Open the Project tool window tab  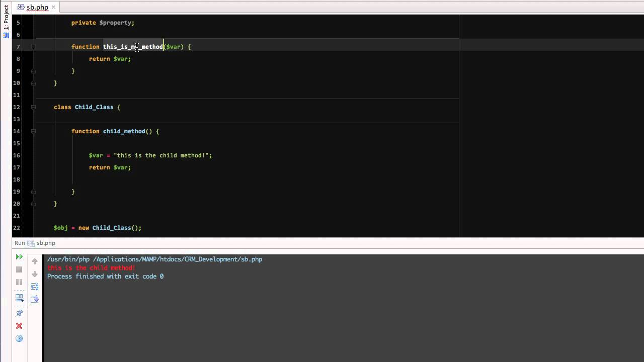click(6, 18)
